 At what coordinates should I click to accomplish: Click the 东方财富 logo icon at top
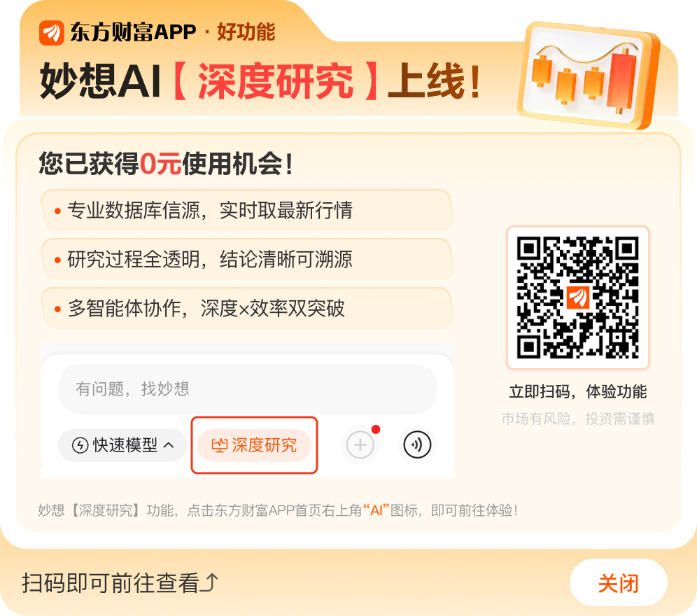52,32
